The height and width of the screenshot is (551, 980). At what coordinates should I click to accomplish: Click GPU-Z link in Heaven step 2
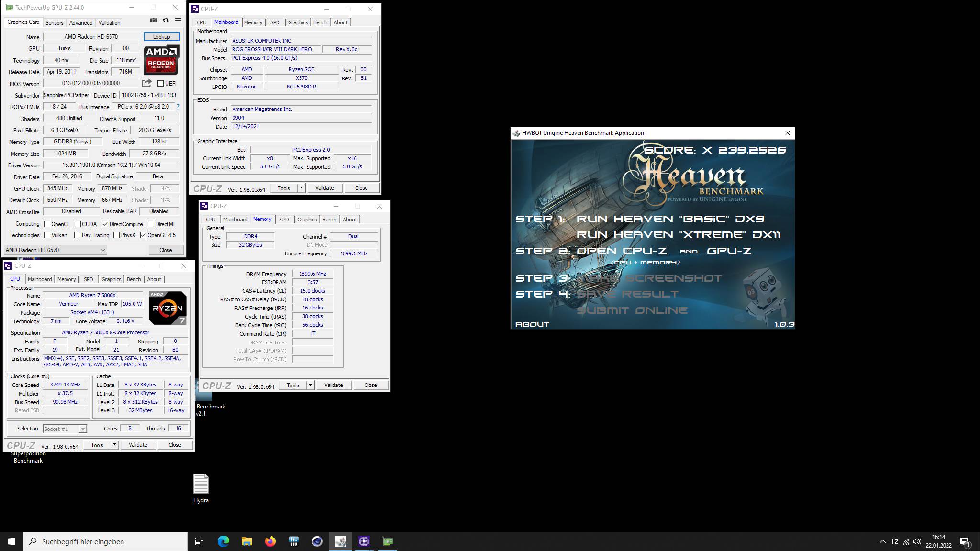pos(729,251)
